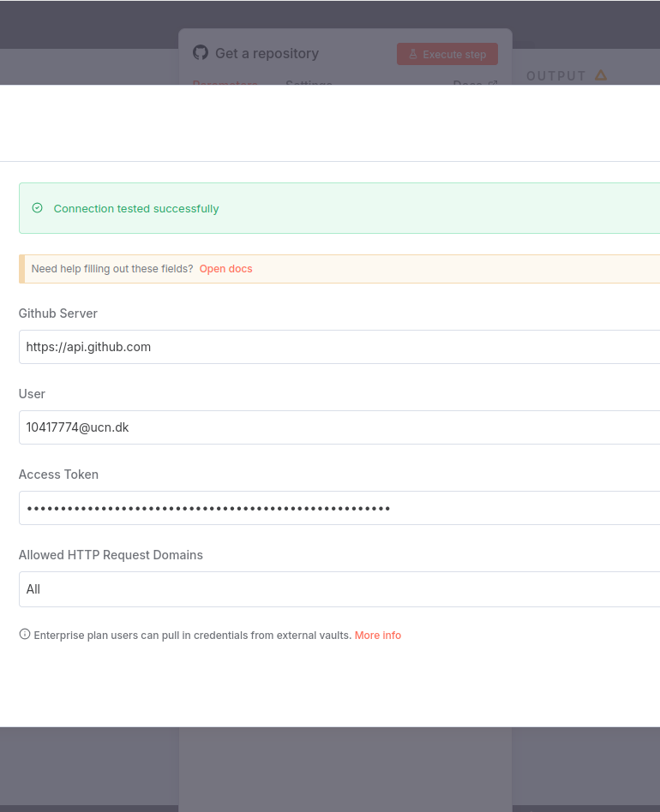Image resolution: width=660 pixels, height=812 pixels.
Task: Click the info icon by Enterprise plan note
Action: click(x=25, y=635)
